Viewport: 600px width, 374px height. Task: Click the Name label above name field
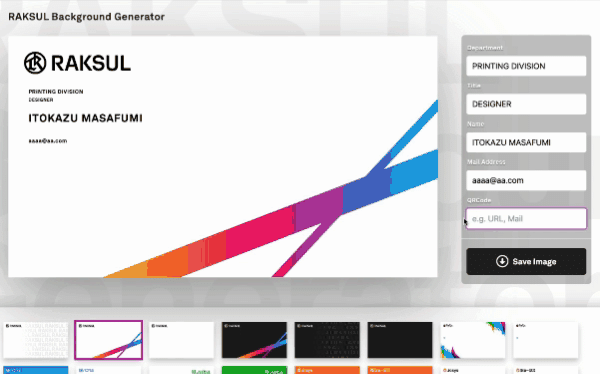(475, 124)
